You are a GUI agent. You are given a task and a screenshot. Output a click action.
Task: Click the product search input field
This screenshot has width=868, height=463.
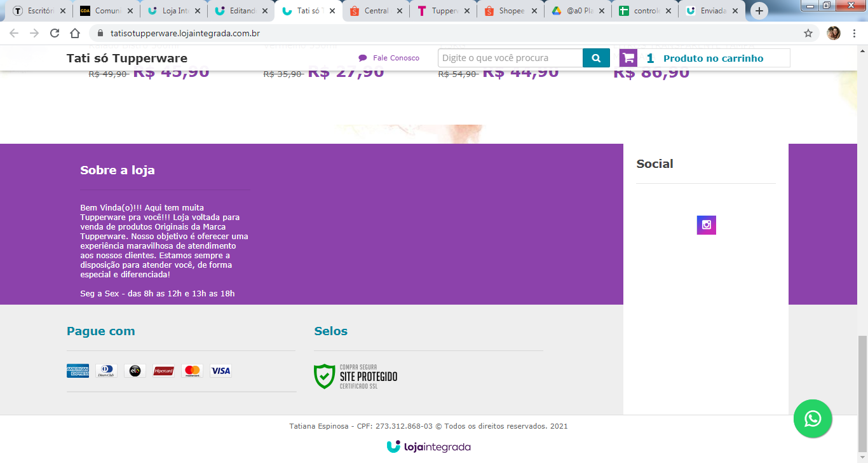(x=510, y=58)
